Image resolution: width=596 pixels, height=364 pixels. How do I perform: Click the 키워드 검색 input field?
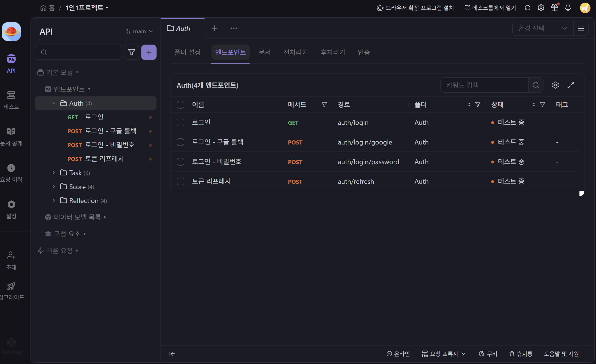pyautogui.click(x=484, y=85)
